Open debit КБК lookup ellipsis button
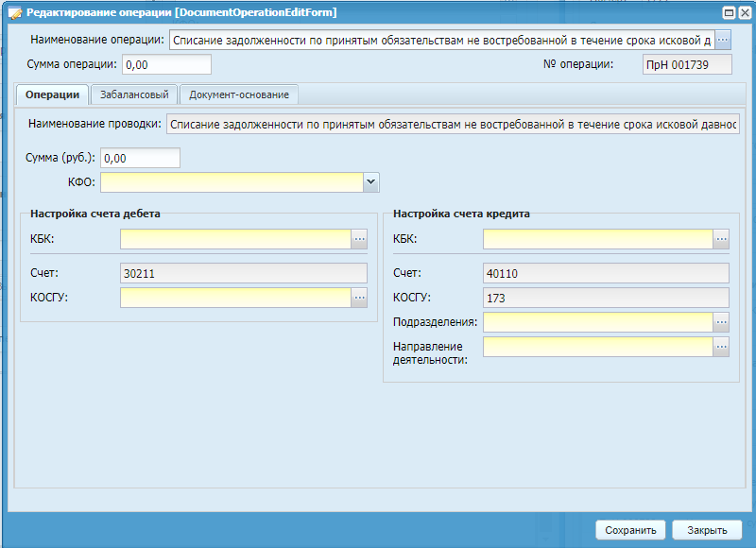This screenshot has height=548, width=756. point(359,240)
